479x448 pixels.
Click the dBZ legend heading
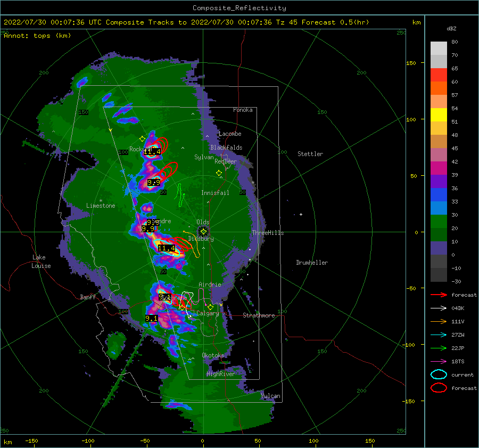tap(451, 28)
